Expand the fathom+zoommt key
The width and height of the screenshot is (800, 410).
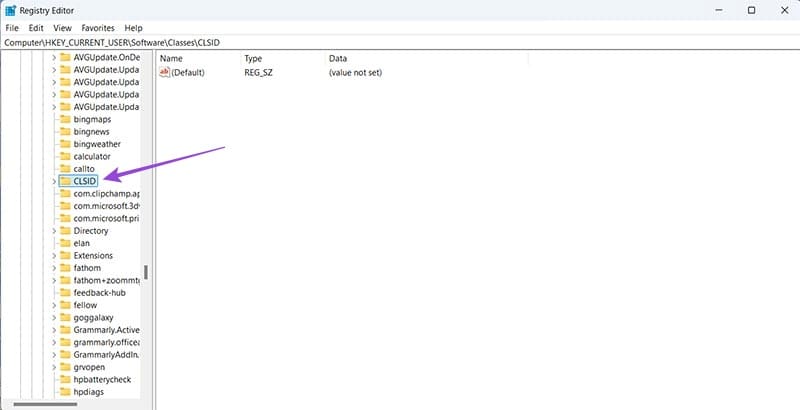coord(54,280)
